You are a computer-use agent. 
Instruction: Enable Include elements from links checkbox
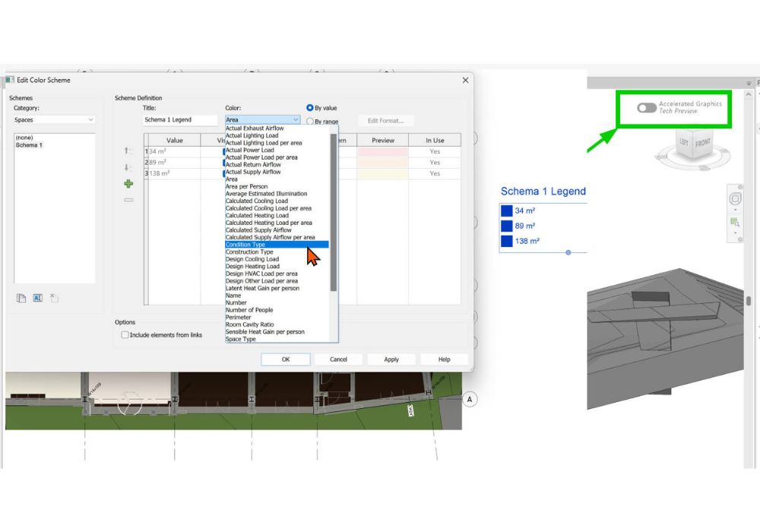[125, 334]
